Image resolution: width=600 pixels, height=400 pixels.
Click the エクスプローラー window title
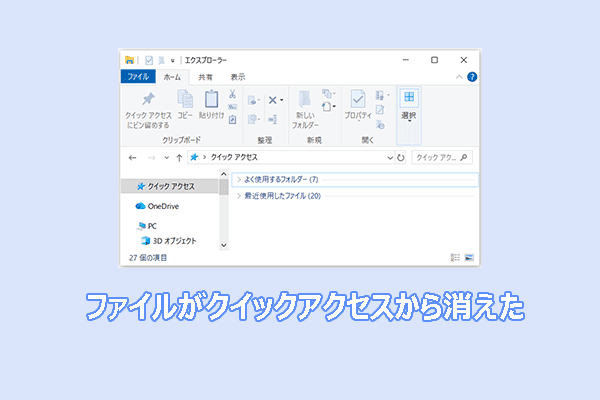pyautogui.click(x=206, y=60)
